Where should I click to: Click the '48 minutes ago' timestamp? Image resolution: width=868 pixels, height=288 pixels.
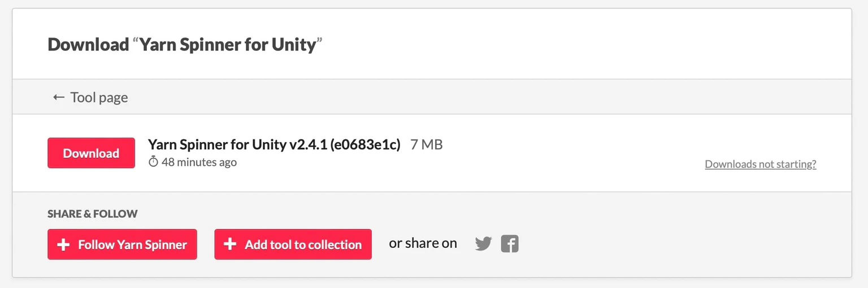click(199, 162)
